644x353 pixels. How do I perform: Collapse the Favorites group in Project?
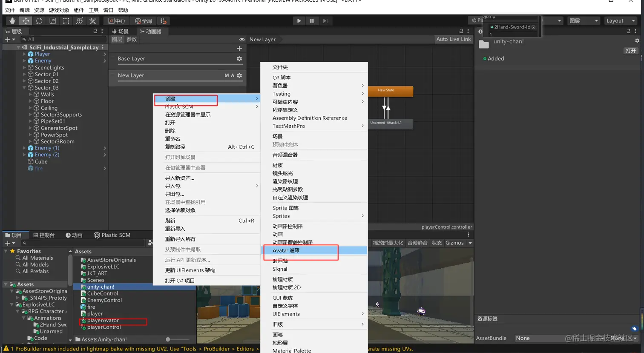(x=6, y=251)
